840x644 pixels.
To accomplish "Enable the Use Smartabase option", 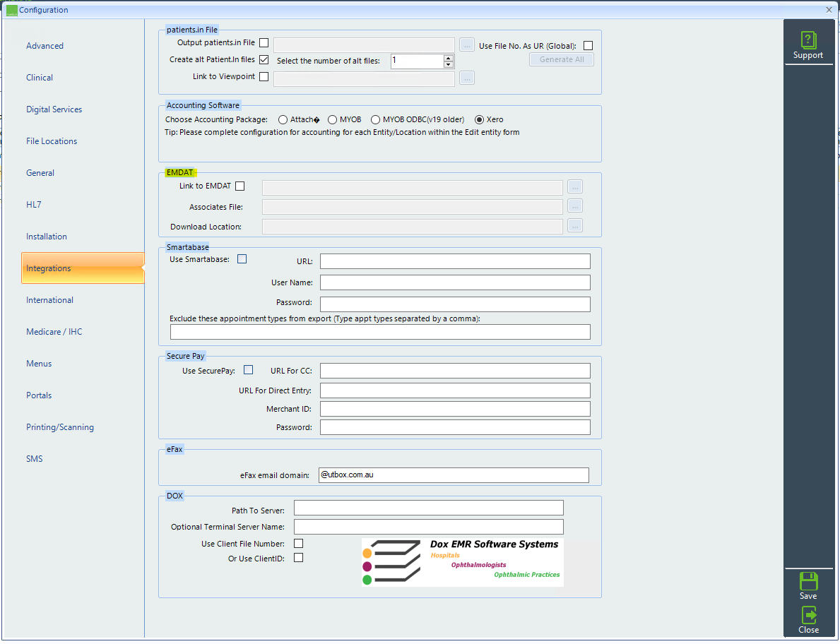I will click(242, 258).
